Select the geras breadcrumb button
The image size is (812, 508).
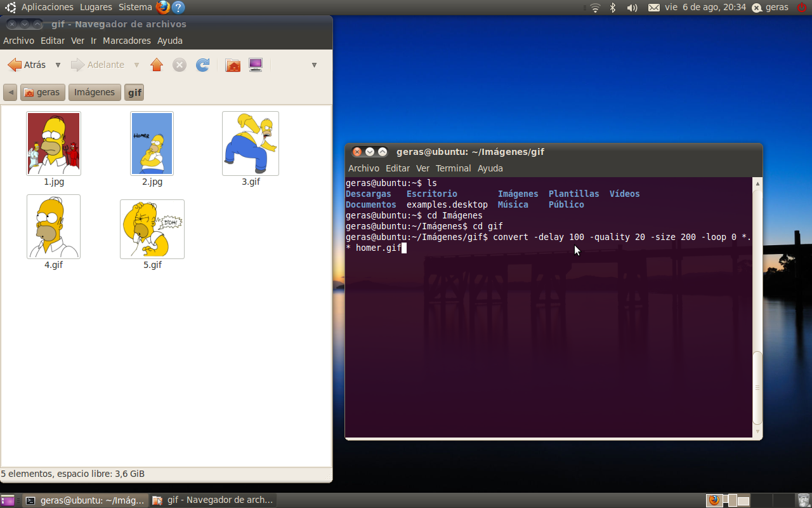tap(42, 92)
